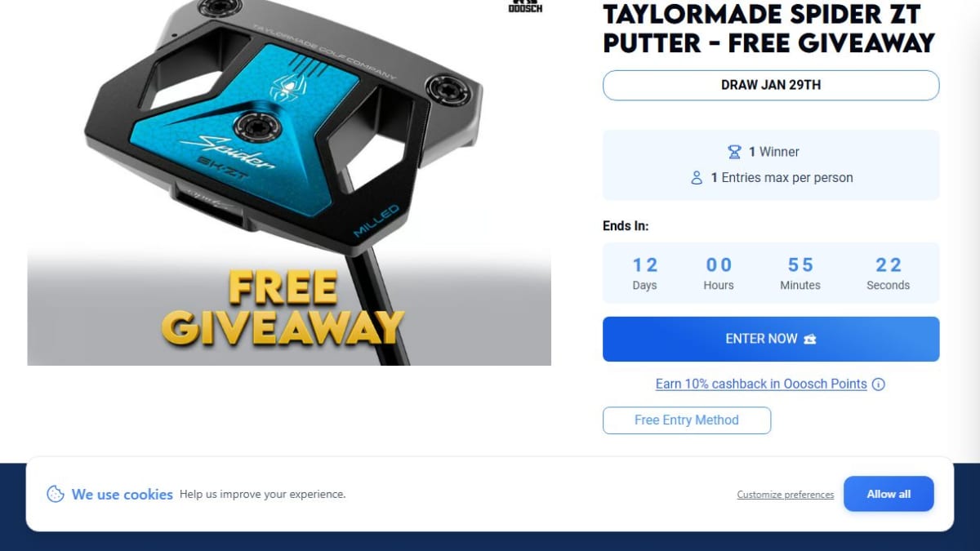Click the trophy icon beside 1 Winner
The width and height of the screenshot is (980, 551).
(x=734, y=152)
